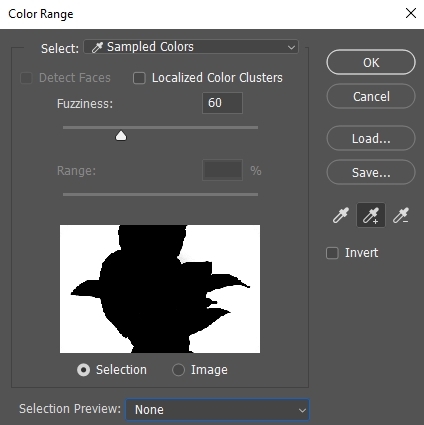424x425 pixels.
Task: Select the Subtract from Sample eyedropper
Action: tap(401, 215)
